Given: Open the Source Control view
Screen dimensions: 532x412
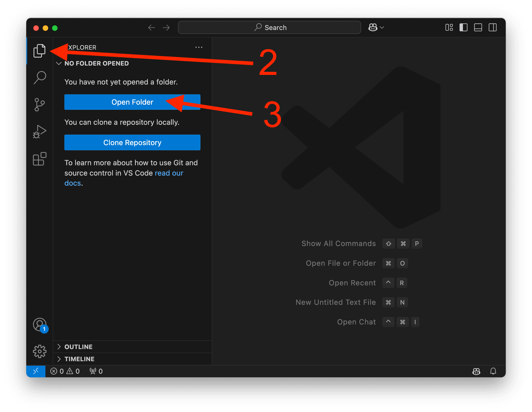Looking at the screenshot, I should tap(40, 105).
